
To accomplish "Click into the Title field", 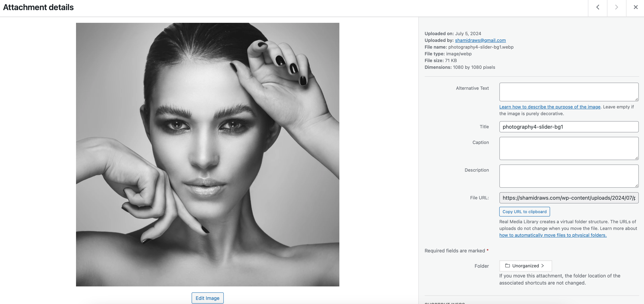I will pos(569,127).
